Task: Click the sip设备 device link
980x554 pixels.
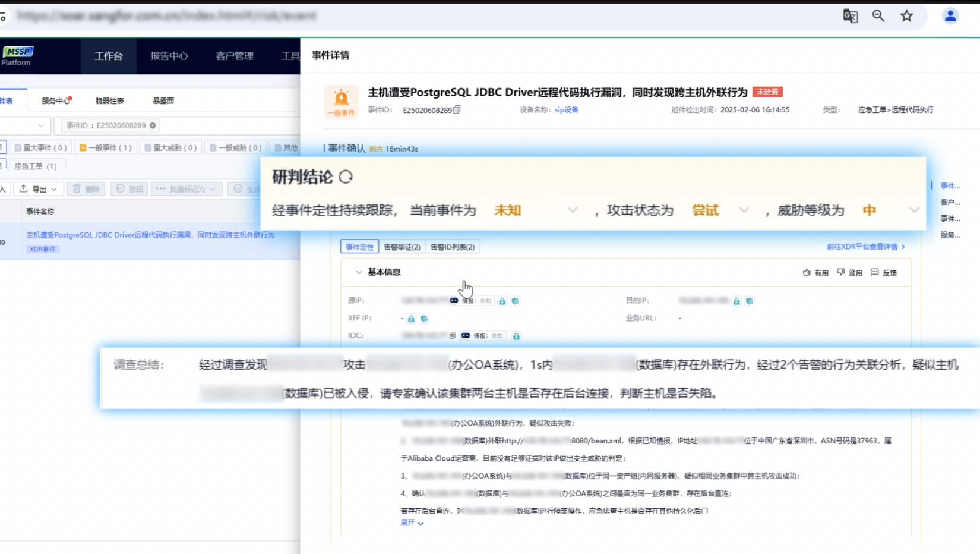Action: (x=565, y=109)
